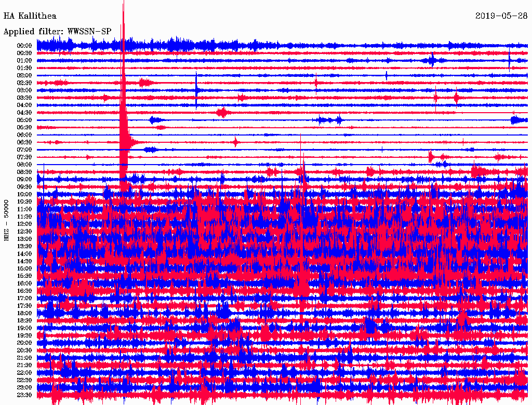This screenshot has width=532, height=405.
Task: Select the 15:00 time label
Action: tap(24, 268)
